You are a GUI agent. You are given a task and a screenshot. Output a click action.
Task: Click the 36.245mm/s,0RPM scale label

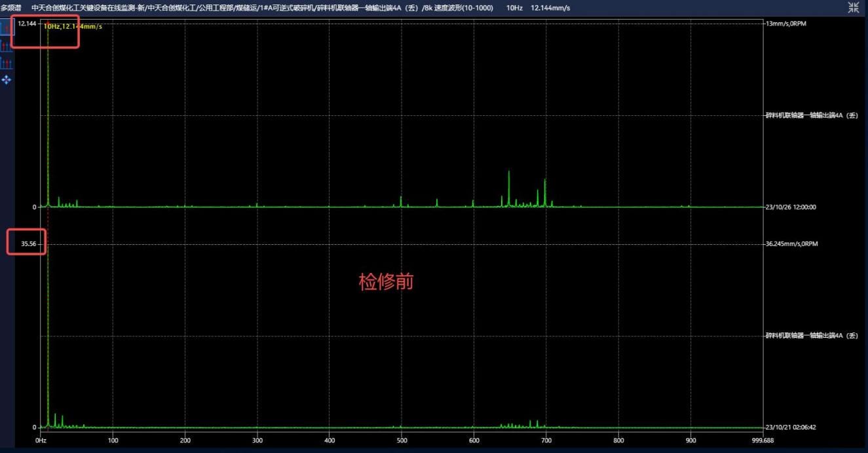click(792, 244)
